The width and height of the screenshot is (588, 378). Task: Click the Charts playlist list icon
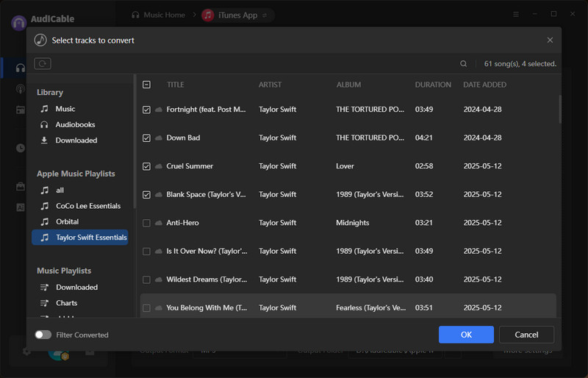pyautogui.click(x=44, y=303)
